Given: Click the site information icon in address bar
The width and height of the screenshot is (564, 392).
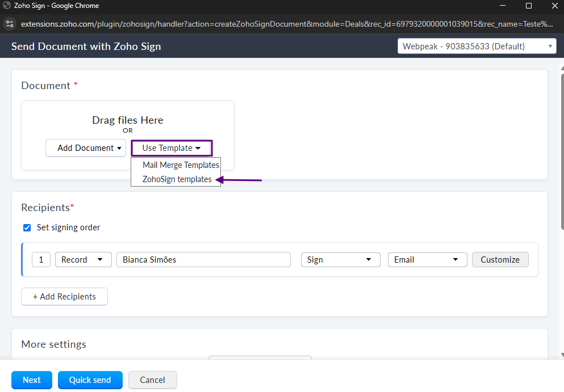Looking at the screenshot, I should click(10, 24).
